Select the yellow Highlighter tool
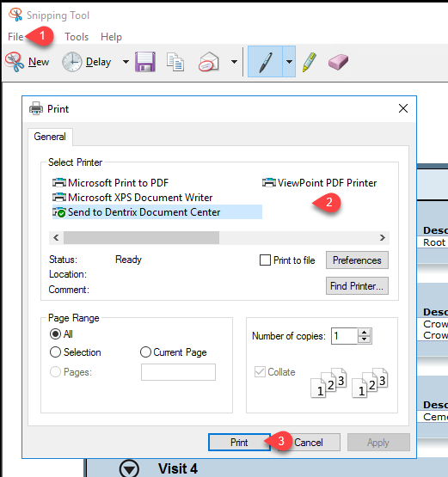Viewport: 448px width, 477px height. pos(310,62)
